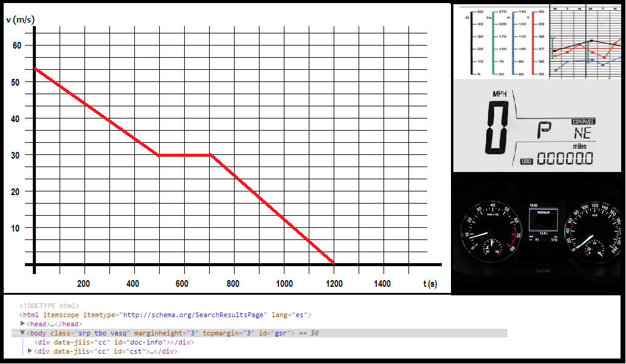Click the 1000 value on the time axis

coord(284,284)
